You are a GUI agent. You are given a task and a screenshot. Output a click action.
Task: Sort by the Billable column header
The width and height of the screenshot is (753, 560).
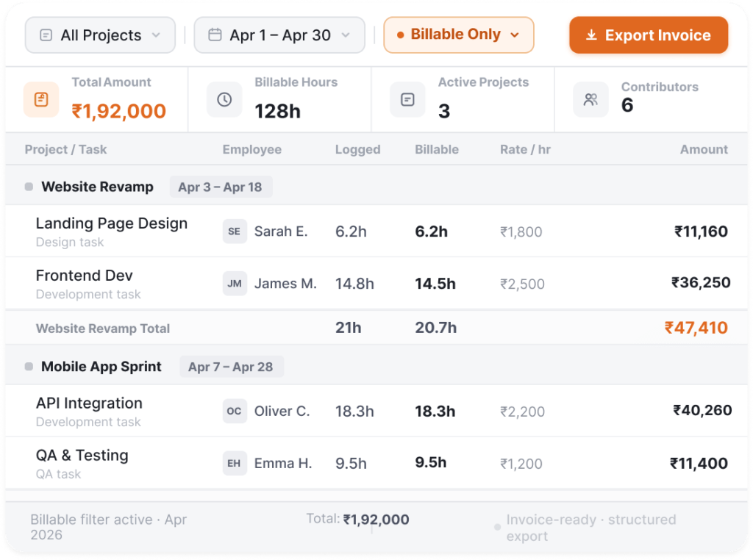pos(437,149)
